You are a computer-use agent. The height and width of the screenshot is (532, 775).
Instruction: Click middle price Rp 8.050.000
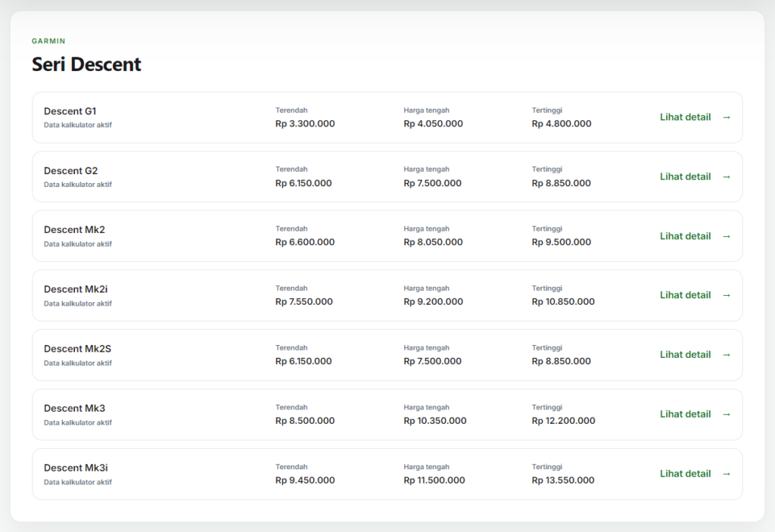433,242
